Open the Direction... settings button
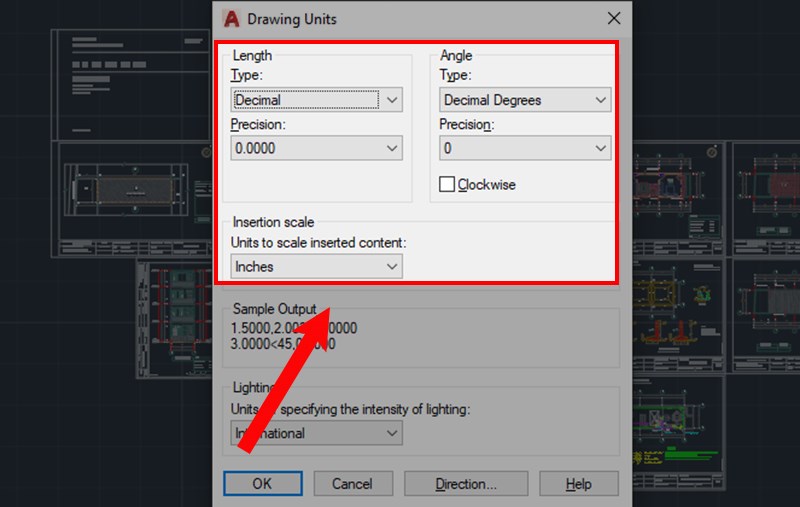 tap(466, 483)
